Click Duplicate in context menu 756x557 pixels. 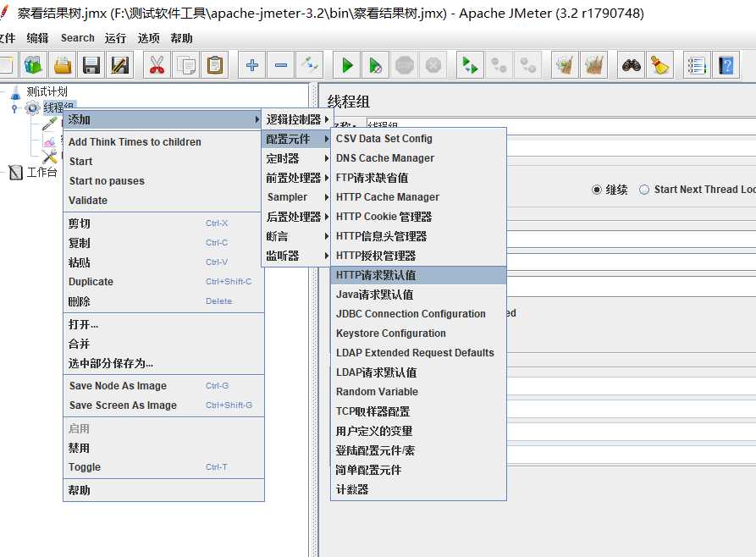[x=163, y=282]
